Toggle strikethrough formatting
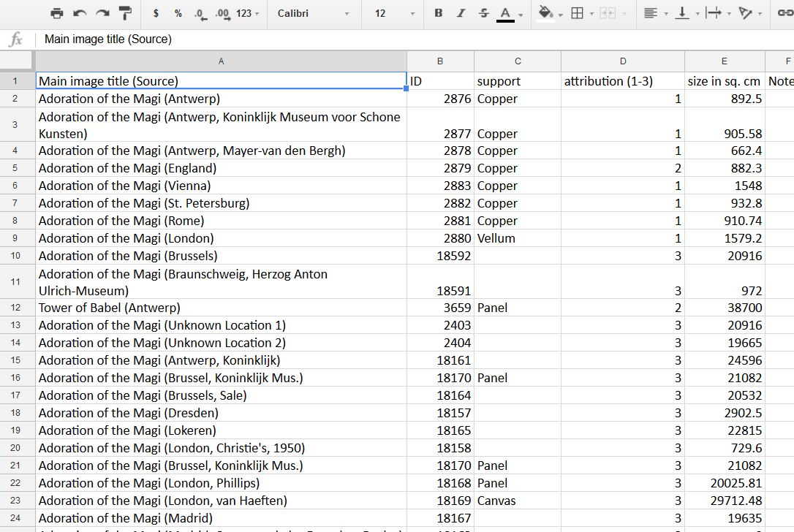The width and height of the screenshot is (794, 532). (483, 13)
